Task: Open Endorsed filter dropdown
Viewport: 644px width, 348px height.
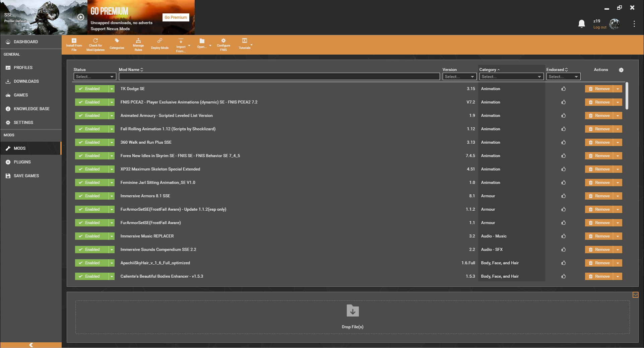Action: coord(563,77)
